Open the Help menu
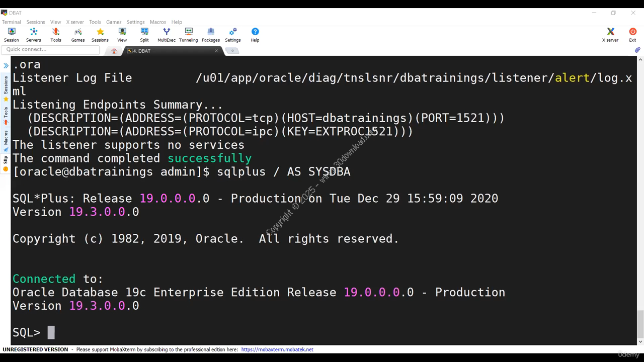The height and width of the screenshot is (362, 644). (176, 22)
